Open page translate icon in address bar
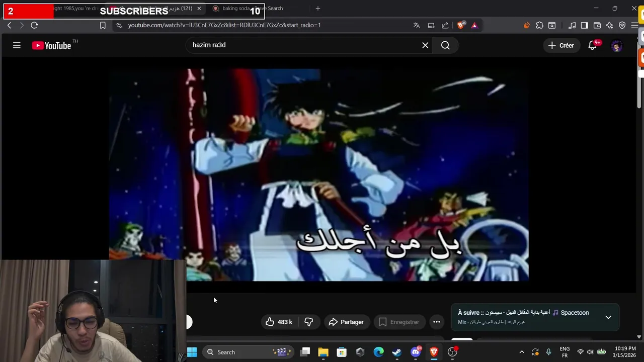644x362 pixels. (417, 25)
